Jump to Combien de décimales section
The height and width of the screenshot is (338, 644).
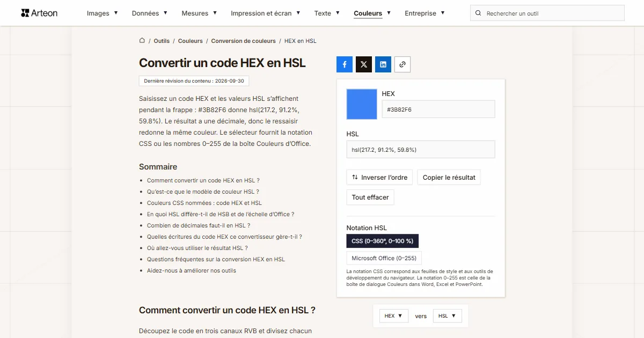(x=199, y=226)
